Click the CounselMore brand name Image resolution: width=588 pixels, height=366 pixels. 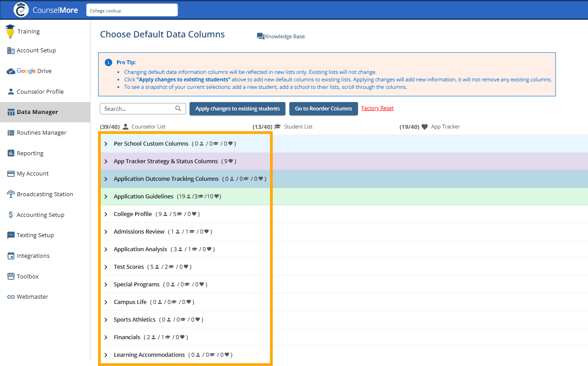point(55,10)
